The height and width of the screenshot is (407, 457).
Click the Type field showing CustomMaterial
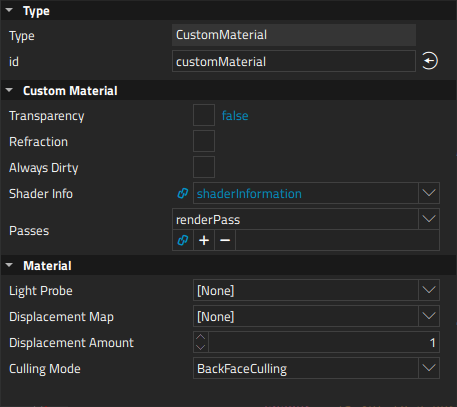click(x=294, y=35)
